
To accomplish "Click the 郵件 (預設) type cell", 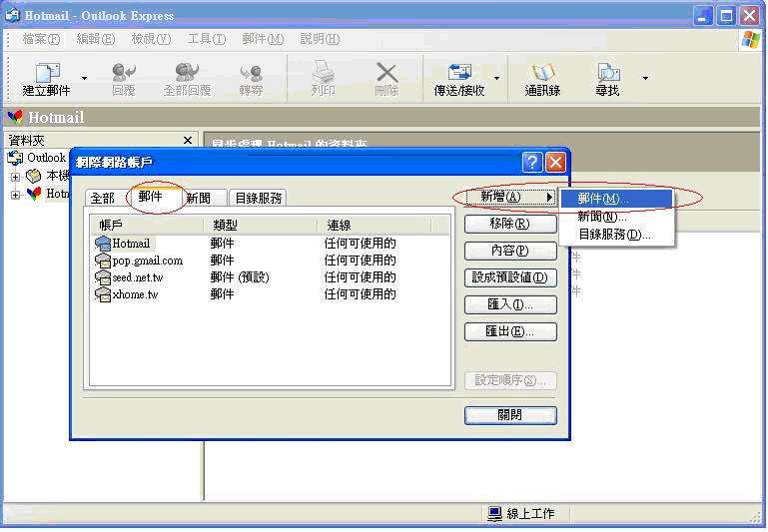I will coord(240,277).
